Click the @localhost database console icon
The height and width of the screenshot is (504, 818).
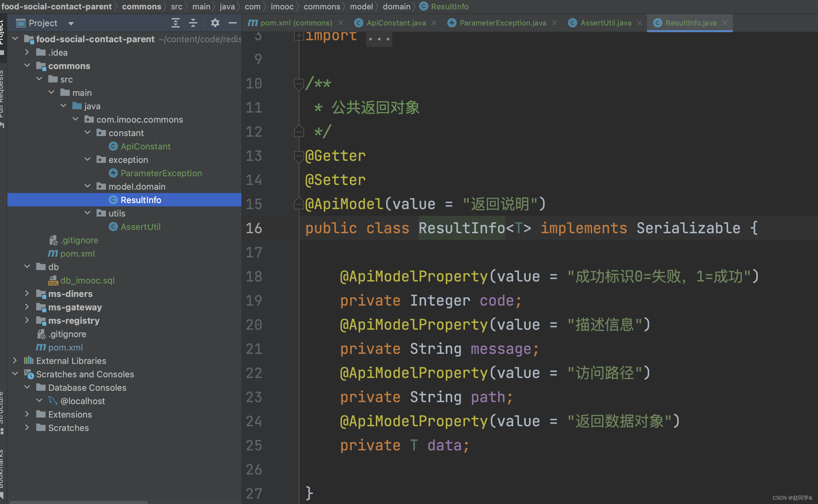(53, 401)
